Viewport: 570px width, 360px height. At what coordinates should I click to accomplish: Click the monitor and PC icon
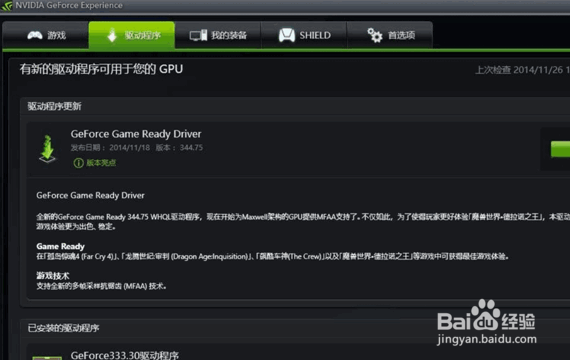(x=198, y=35)
